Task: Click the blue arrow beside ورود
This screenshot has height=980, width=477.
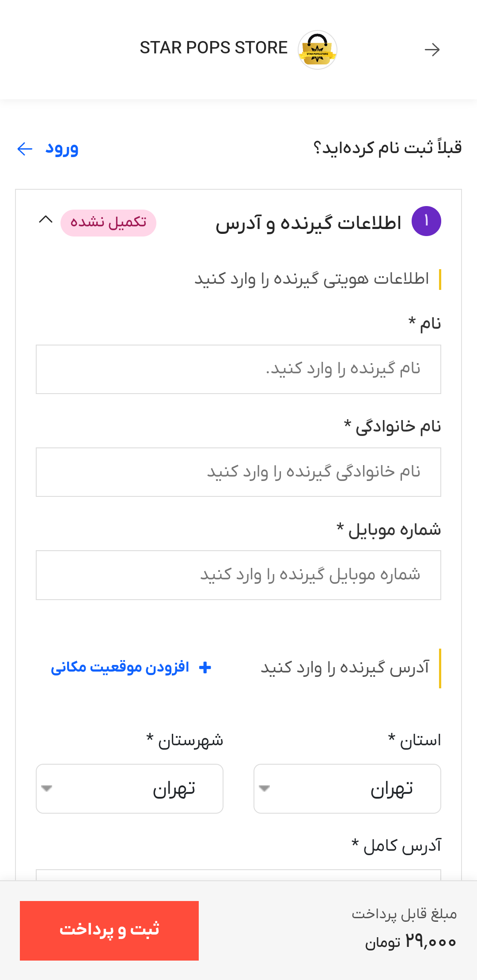Action: pyautogui.click(x=25, y=149)
